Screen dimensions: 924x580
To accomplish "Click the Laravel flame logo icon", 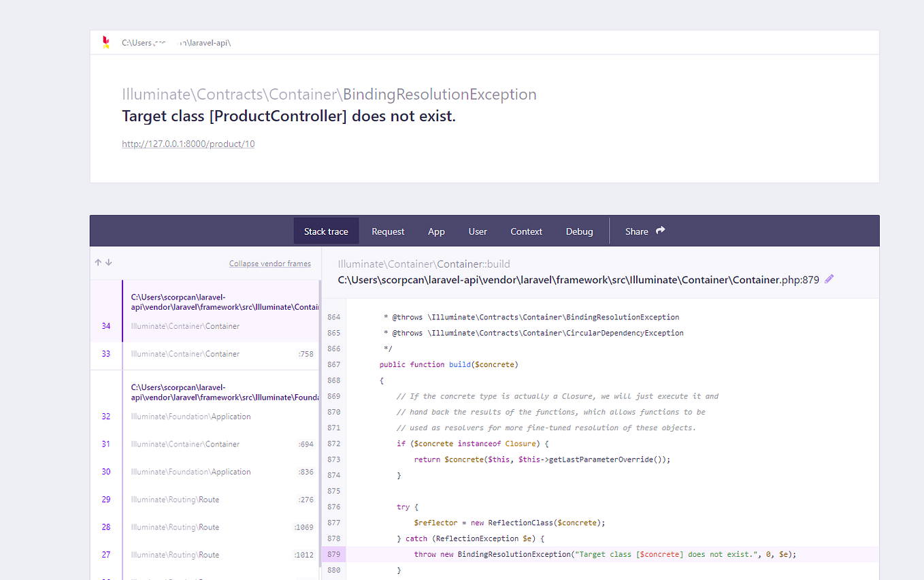I will [x=105, y=42].
